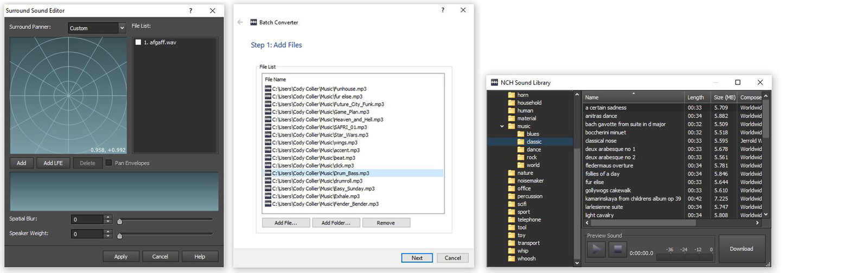Image resolution: width=868 pixels, height=273 pixels.
Task: Click the sound list horizontal scroll right arrow
Action: [x=758, y=223]
